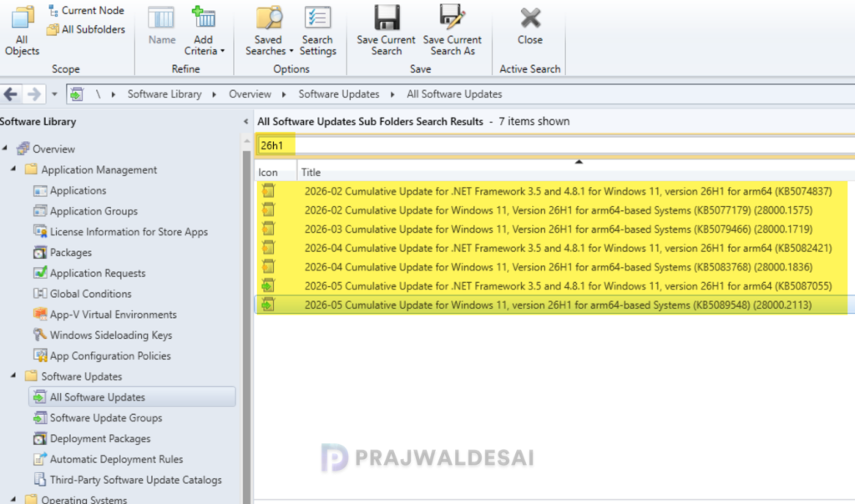Collapse the Overview tree node
855x504 pixels.
[5, 149]
